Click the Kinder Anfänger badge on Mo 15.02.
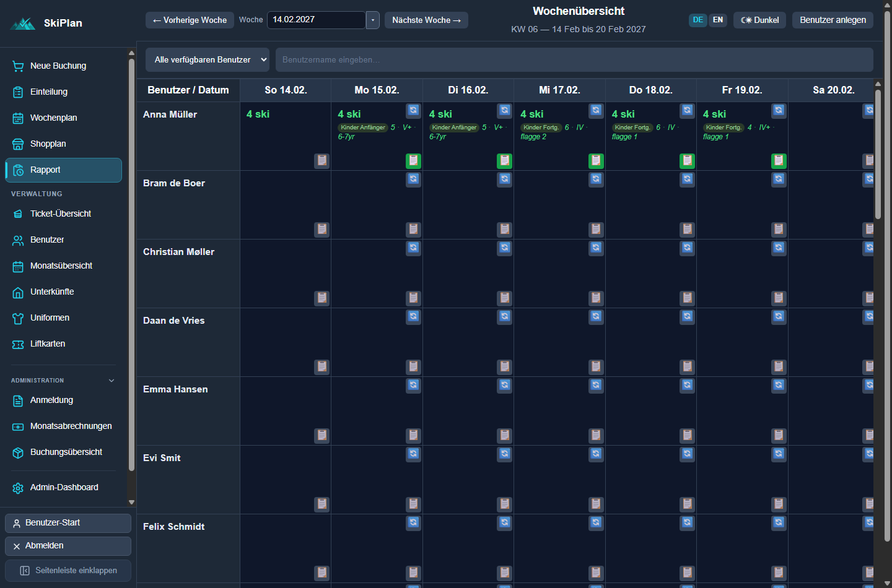Image resolution: width=892 pixels, height=588 pixels. click(363, 128)
